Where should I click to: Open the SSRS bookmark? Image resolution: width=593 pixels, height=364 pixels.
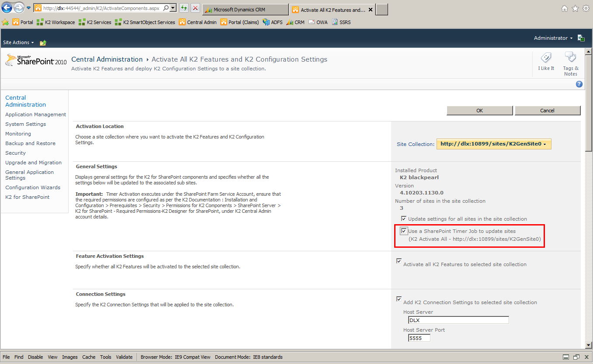pos(341,22)
